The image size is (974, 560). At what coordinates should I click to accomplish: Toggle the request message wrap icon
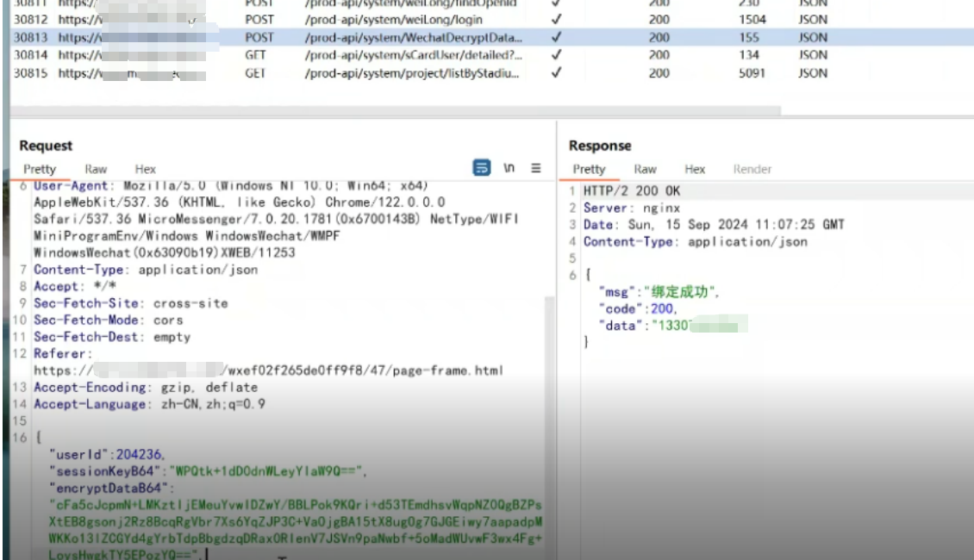482,168
